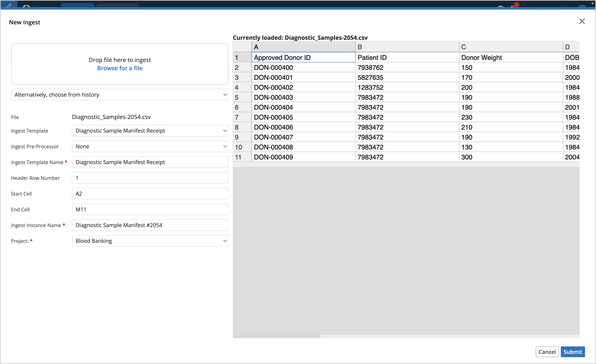The image size is (596, 364).
Task: Click the Ingest Instance Name input
Action: (150, 225)
